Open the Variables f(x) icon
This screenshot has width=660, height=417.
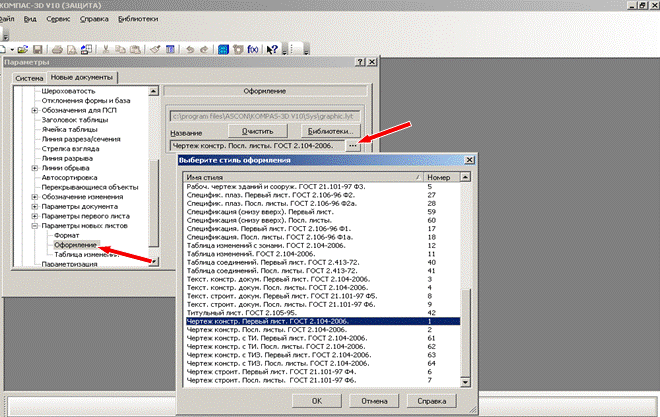click(253, 50)
